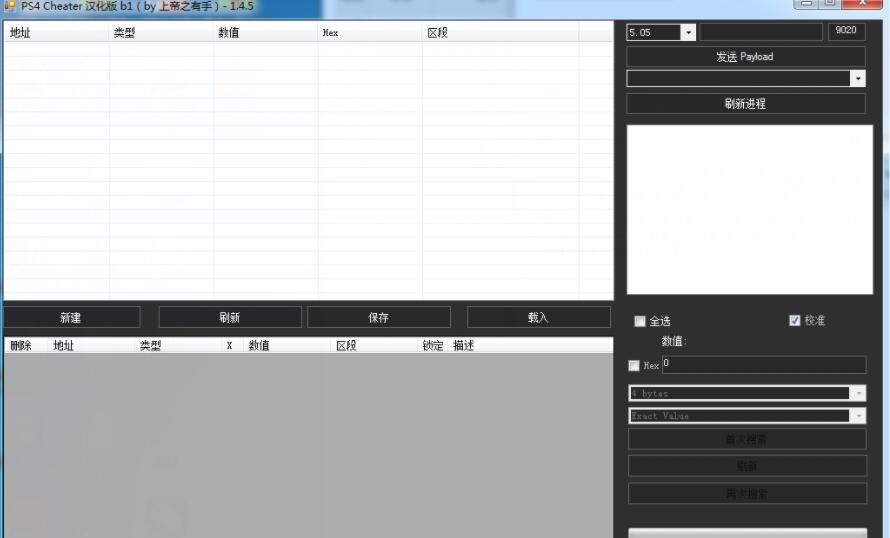Click the 新建 button
The image size is (890, 538).
point(72,317)
